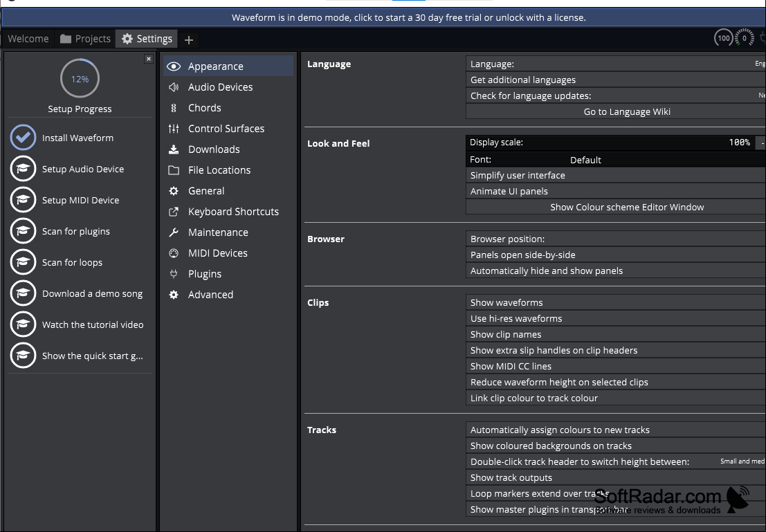Click the Look and Feel section heading

click(x=338, y=144)
